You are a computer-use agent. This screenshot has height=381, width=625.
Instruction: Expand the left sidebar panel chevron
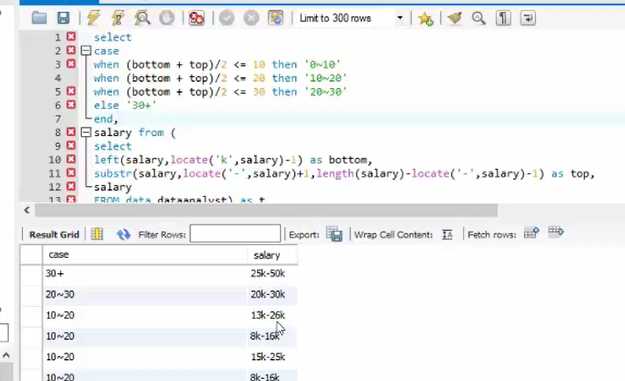[6, 355]
